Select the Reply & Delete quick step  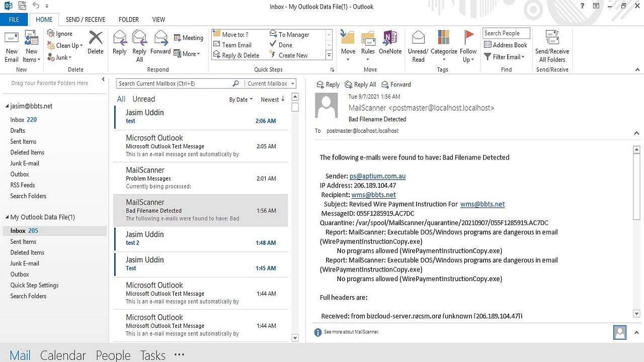coord(236,55)
